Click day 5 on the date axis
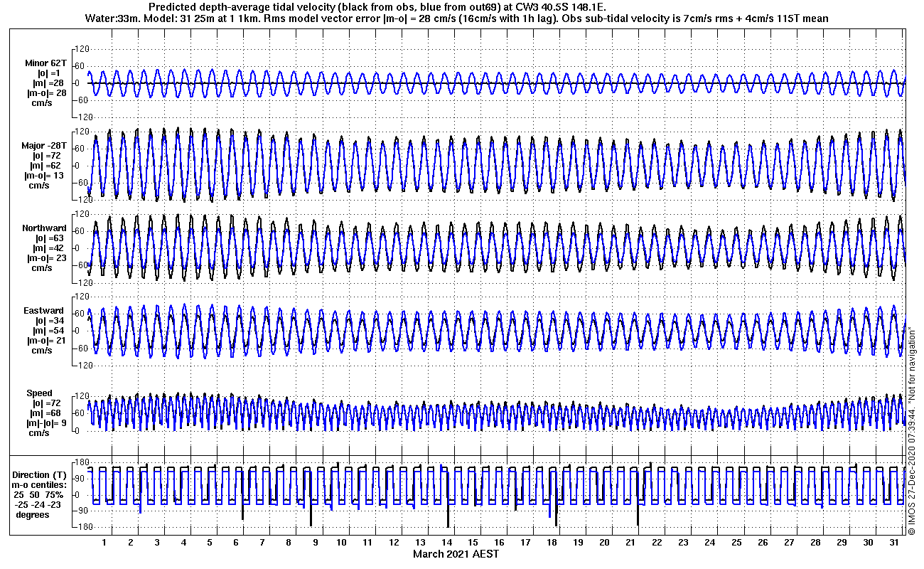Screen dimensions: 924x569 [210, 543]
